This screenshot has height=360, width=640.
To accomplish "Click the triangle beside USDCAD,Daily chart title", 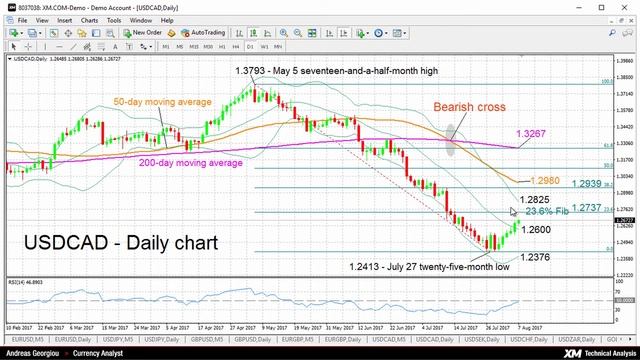I will pyautogui.click(x=10, y=59).
